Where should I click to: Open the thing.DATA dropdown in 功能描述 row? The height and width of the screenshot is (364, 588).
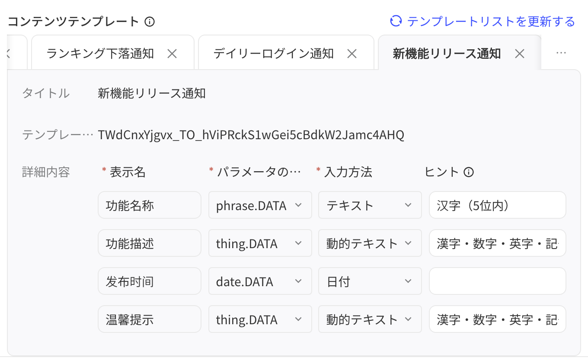pyautogui.click(x=260, y=243)
